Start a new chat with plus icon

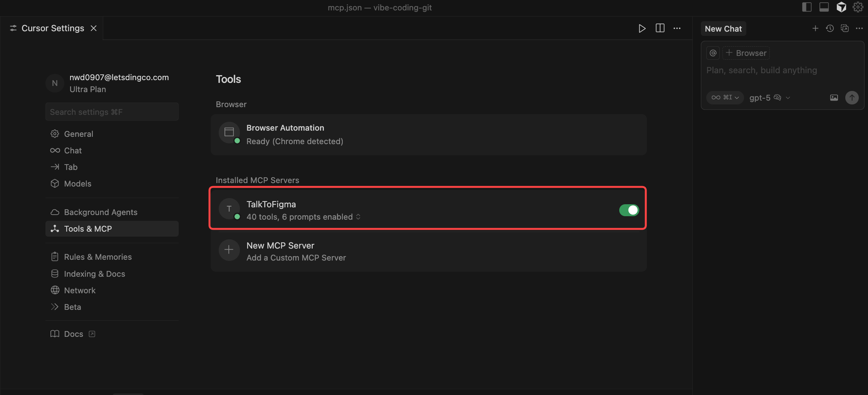pos(815,29)
